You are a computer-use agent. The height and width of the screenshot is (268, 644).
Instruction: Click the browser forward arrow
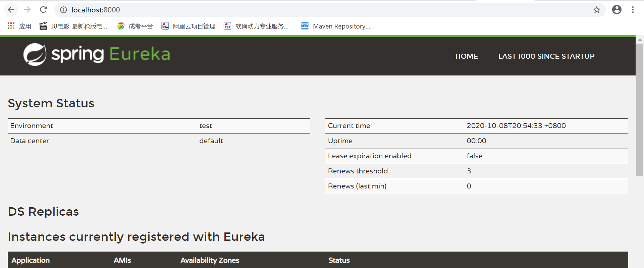coord(27,10)
